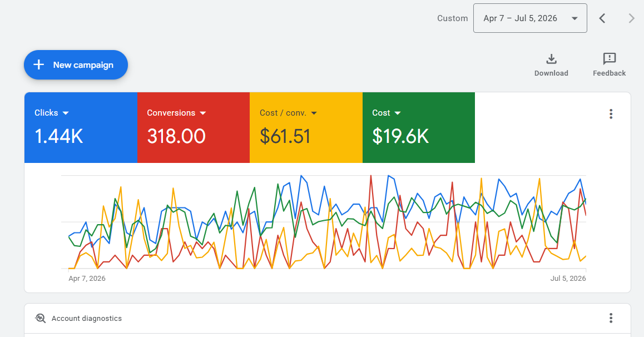This screenshot has height=337, width=644.
Task: Open the Feedback option
Action: point(609,65)
